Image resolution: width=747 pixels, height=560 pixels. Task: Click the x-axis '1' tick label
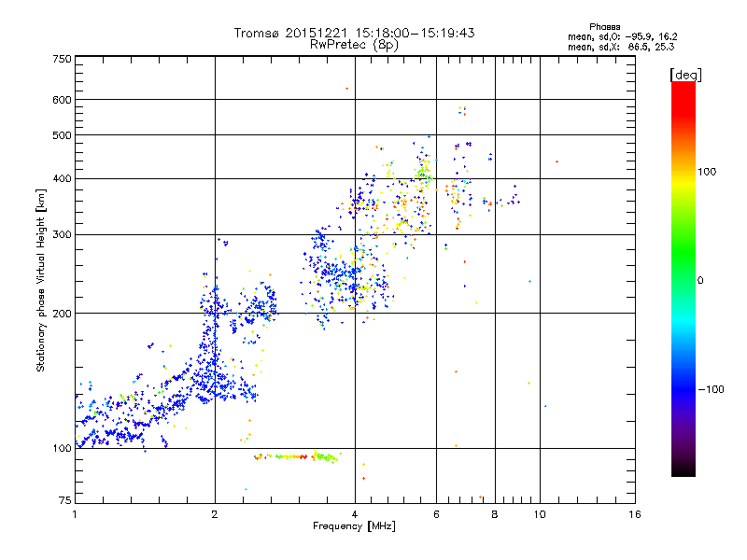tap(75, 514)
